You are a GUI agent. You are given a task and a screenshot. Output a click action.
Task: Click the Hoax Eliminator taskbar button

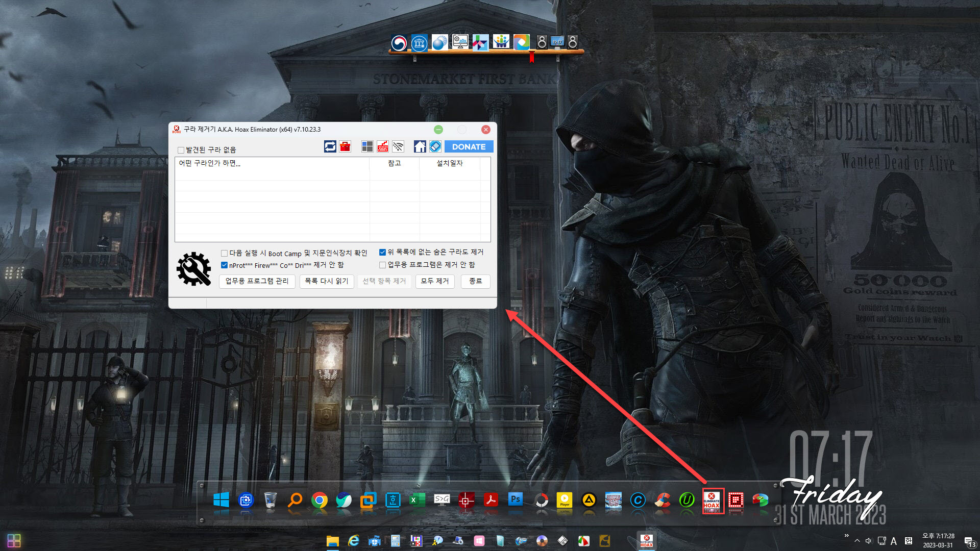coord(647,541)
